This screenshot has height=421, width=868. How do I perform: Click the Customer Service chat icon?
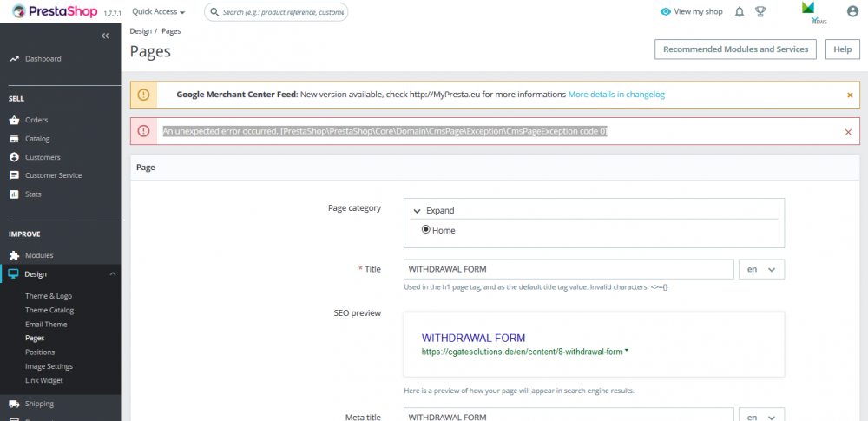click(15, 175)
